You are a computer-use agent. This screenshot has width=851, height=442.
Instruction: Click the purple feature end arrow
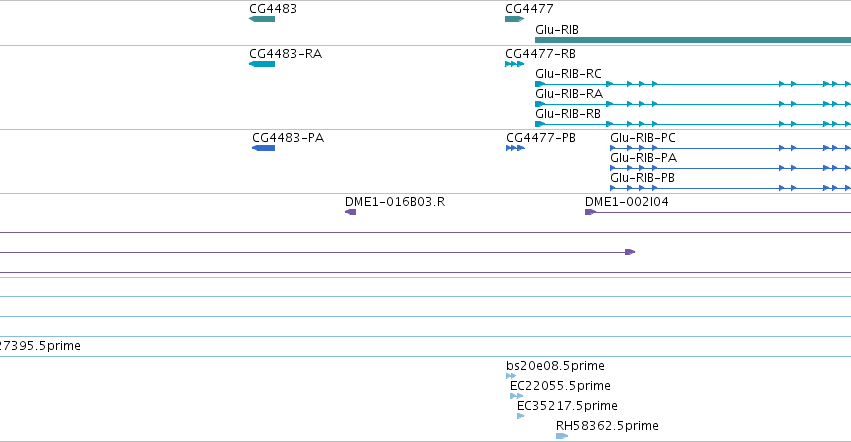coord(630,252)
